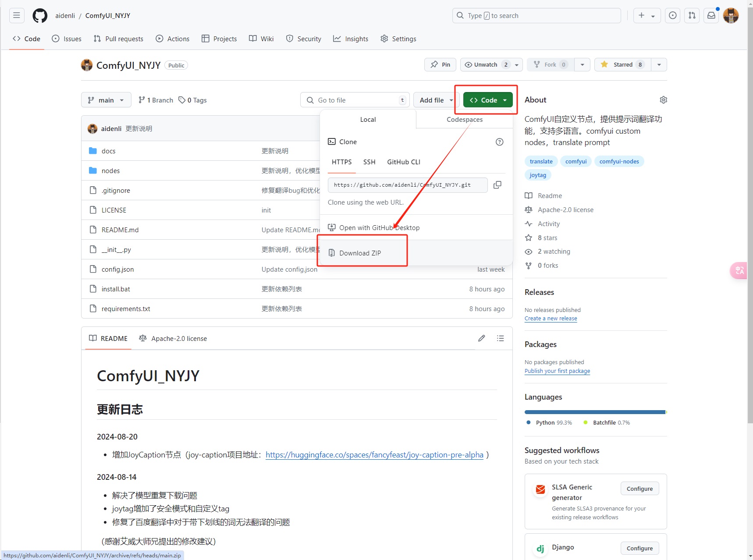Open the pull requests shortcut icon in header
This screenshot has height=560, width=753.
coord(692,15)
